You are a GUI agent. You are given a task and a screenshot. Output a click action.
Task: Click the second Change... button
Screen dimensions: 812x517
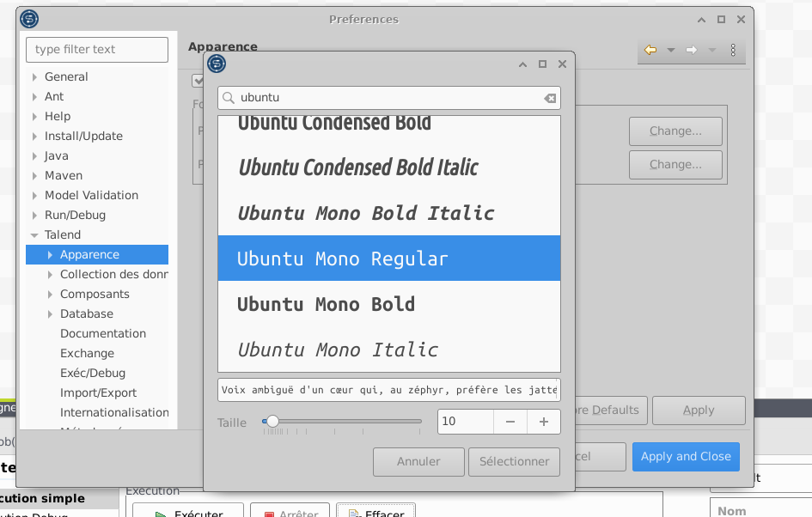675,165
